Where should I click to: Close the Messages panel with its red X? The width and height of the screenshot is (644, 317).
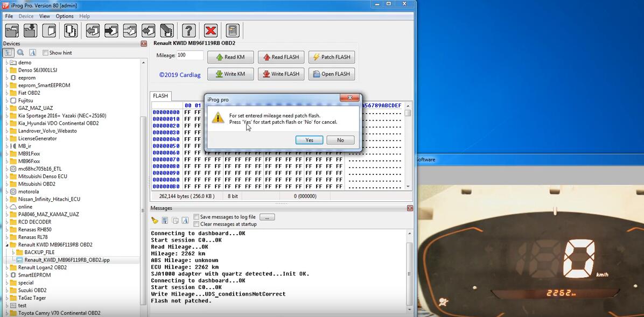(x=410, y=208)
